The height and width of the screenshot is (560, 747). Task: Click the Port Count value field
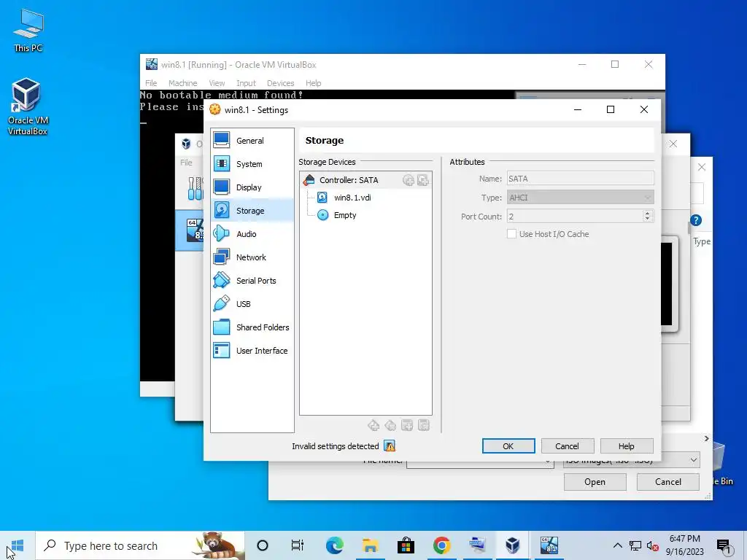[575, 217]
